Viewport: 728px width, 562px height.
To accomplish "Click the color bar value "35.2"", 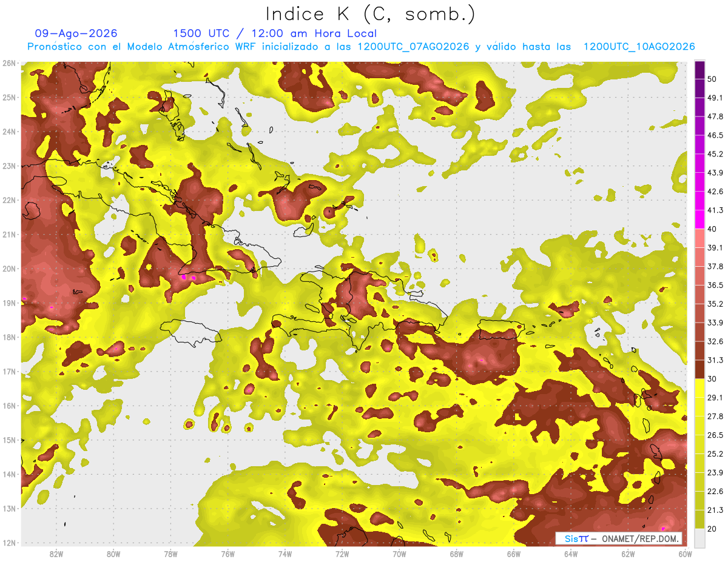I will [715, 304].
